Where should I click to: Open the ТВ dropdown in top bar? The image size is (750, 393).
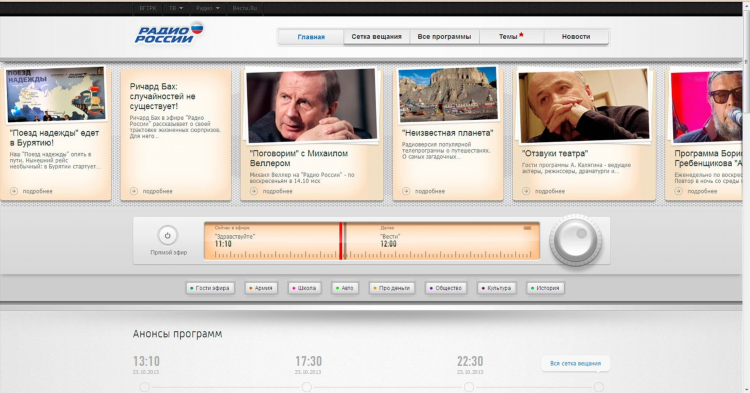[176, 8]
